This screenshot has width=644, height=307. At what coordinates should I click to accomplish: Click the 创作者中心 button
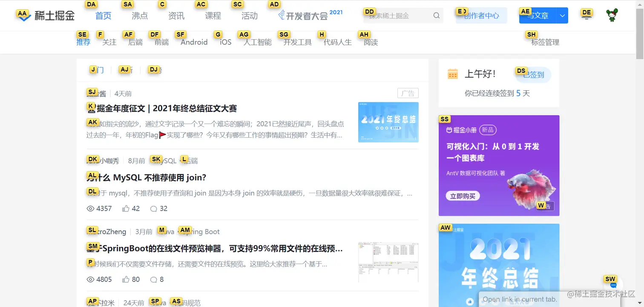tap(481, 16)
